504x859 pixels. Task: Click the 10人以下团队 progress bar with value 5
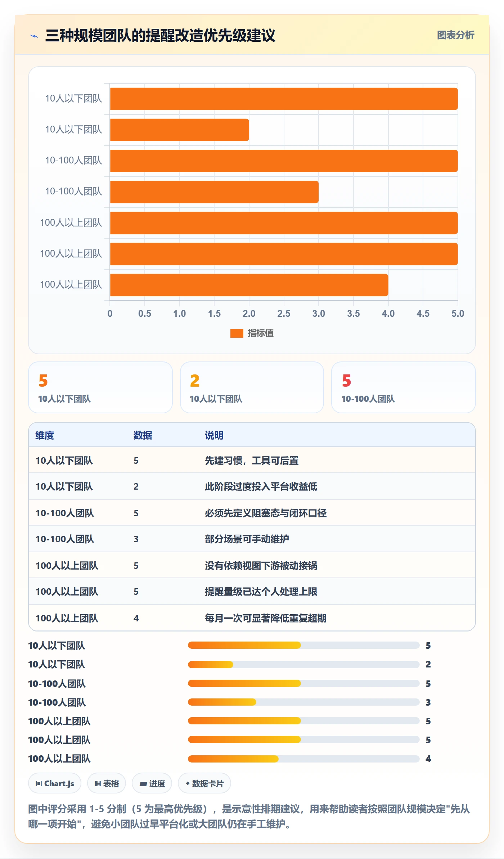[304, 645]
